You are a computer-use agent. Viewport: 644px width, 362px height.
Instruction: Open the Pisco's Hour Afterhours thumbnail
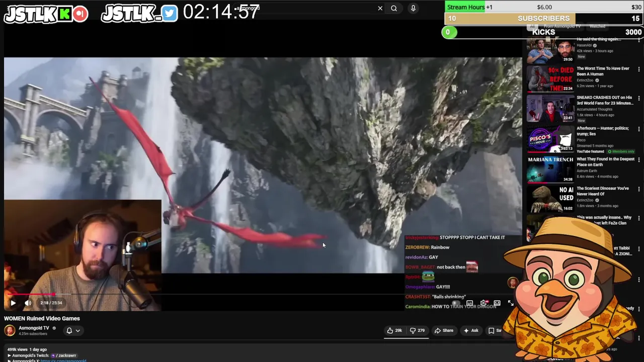tap(550, 138)
